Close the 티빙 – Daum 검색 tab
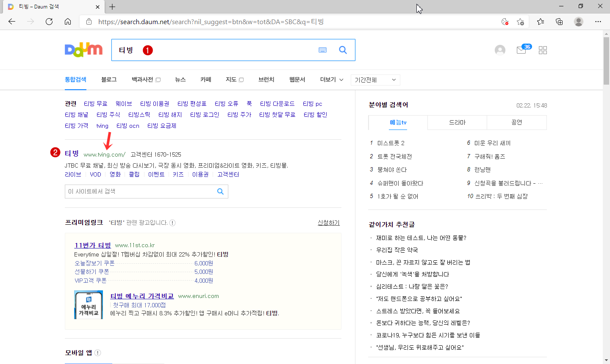The image size is (610, 364). [x=97, y=7]
